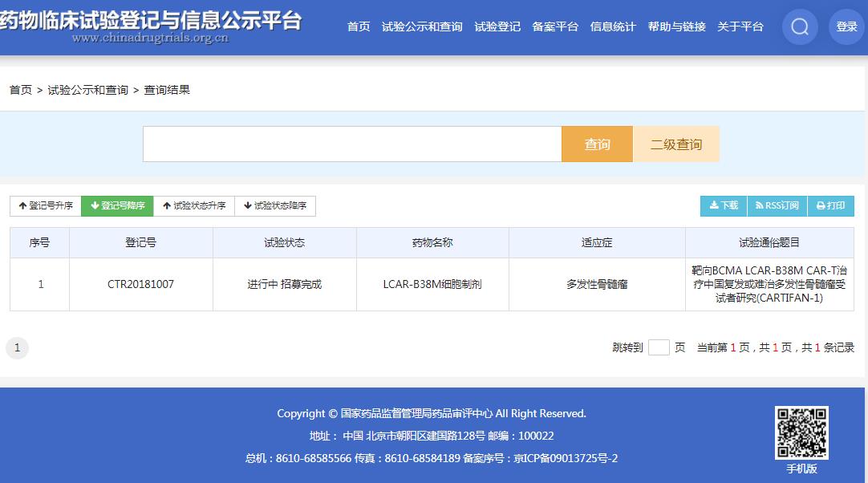
Task: Click the 下载 download button
Action: (724, 206)
